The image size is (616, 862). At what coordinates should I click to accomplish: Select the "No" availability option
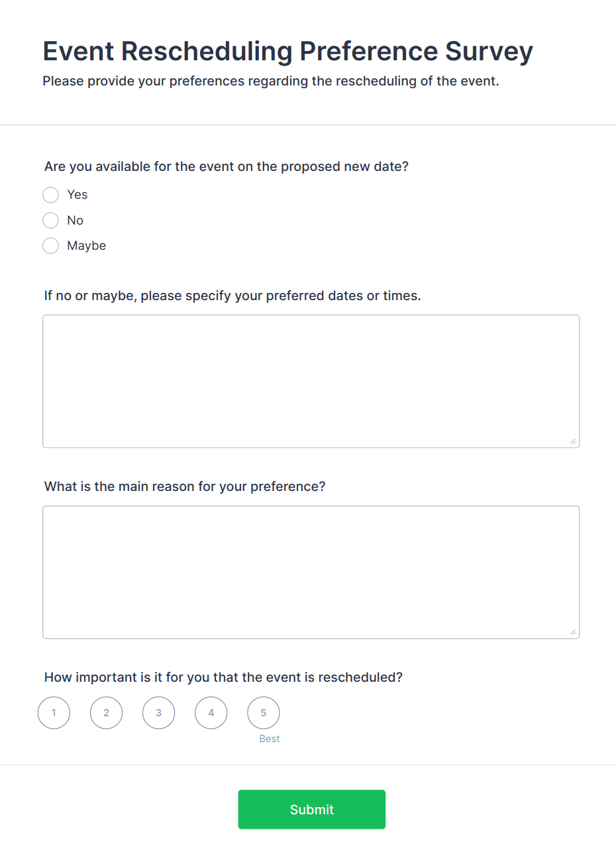50,220
